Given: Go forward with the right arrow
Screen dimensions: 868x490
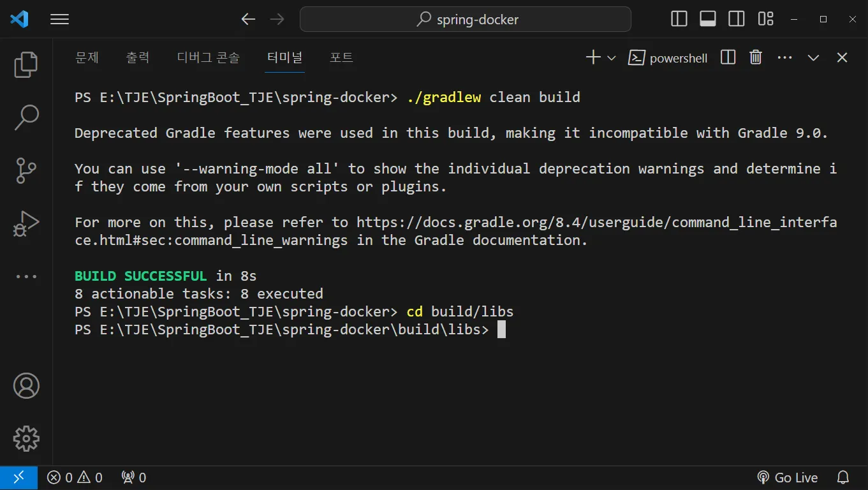Looking at the screenshot, I should point(277,19).
